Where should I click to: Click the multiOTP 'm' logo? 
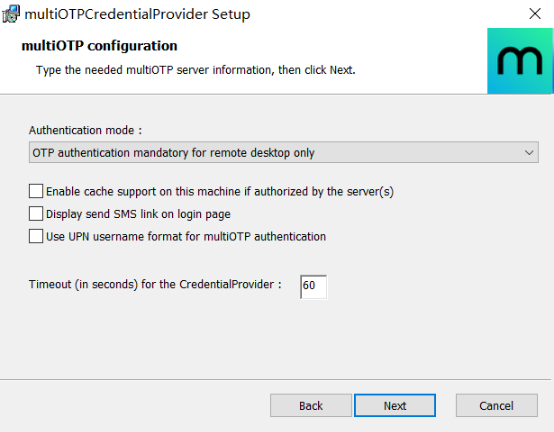click(520, 61)
